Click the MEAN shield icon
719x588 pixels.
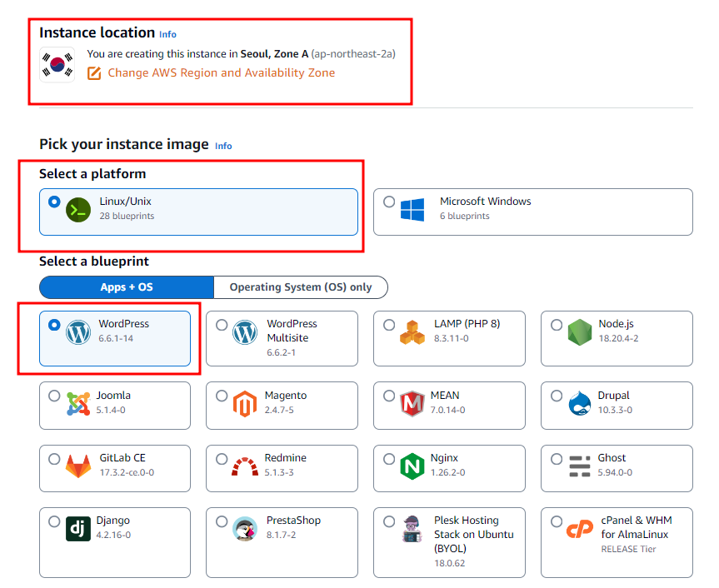(x=412, y=404)
